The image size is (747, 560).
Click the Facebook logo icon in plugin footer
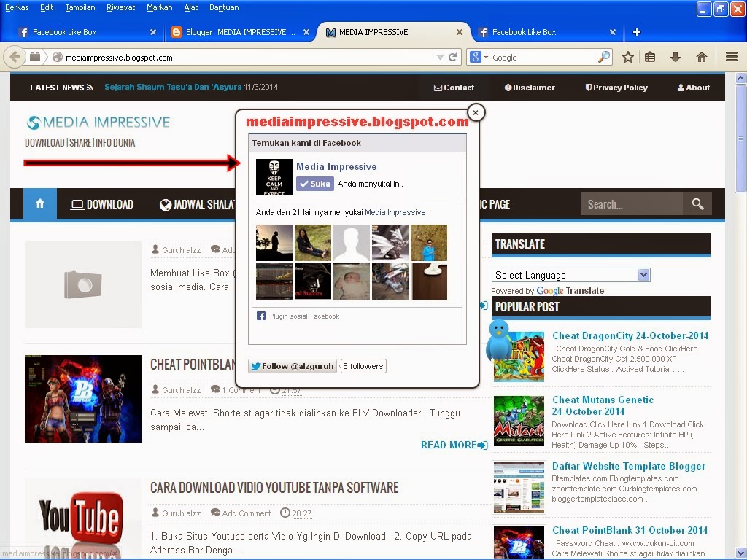(261, 316)
